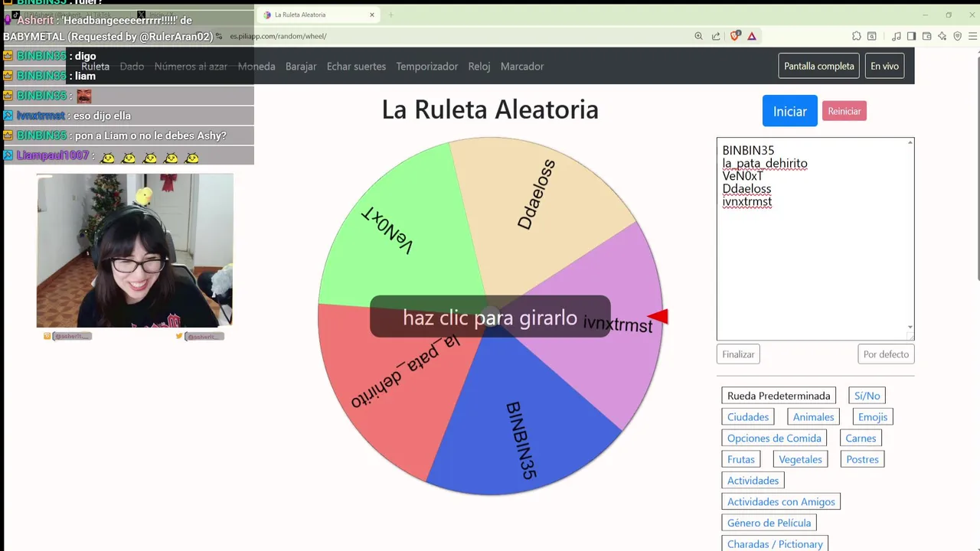Viewport: 980px width, 551px height.
Task: Click the En vivo button
Action: (x=884, y=66)
